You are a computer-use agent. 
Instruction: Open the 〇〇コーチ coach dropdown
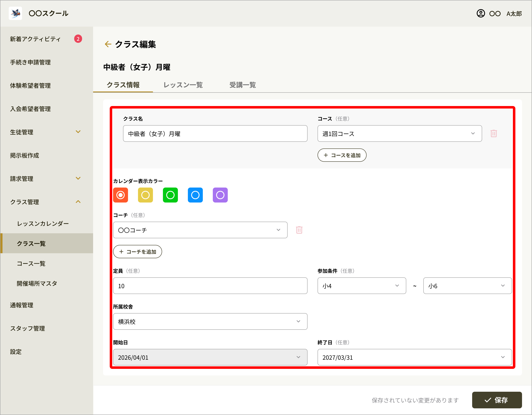[x=200, y=230]
